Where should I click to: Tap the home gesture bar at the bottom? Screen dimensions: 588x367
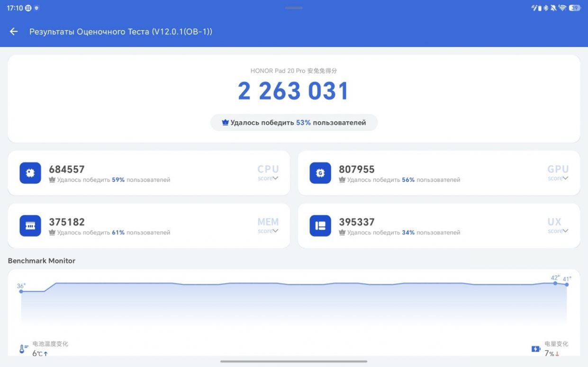[x=294, y=361]
